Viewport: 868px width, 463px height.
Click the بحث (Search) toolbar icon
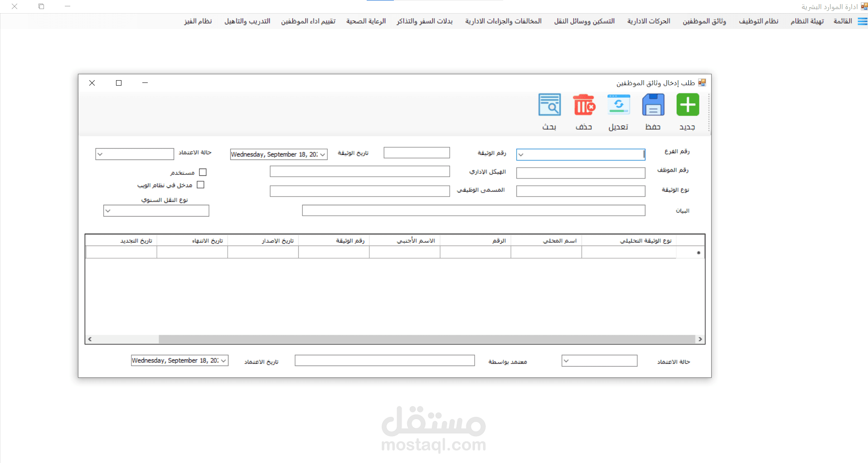coord(549,105)
